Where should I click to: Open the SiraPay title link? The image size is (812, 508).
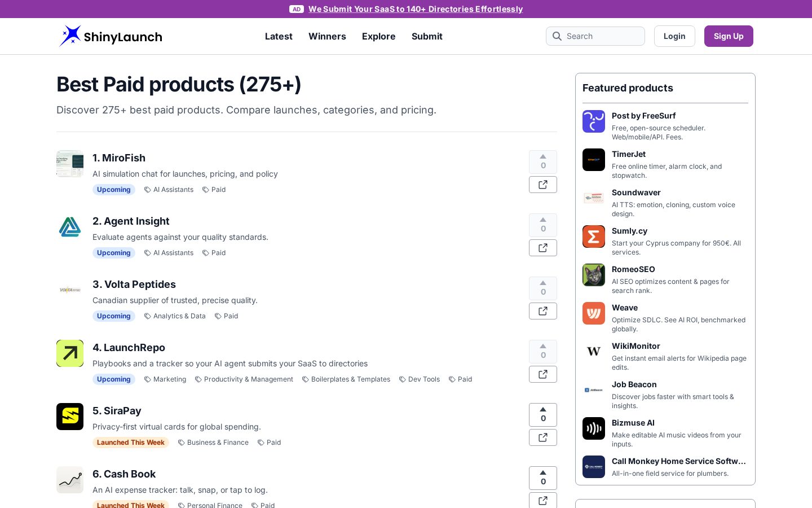(x=117, y=411)
